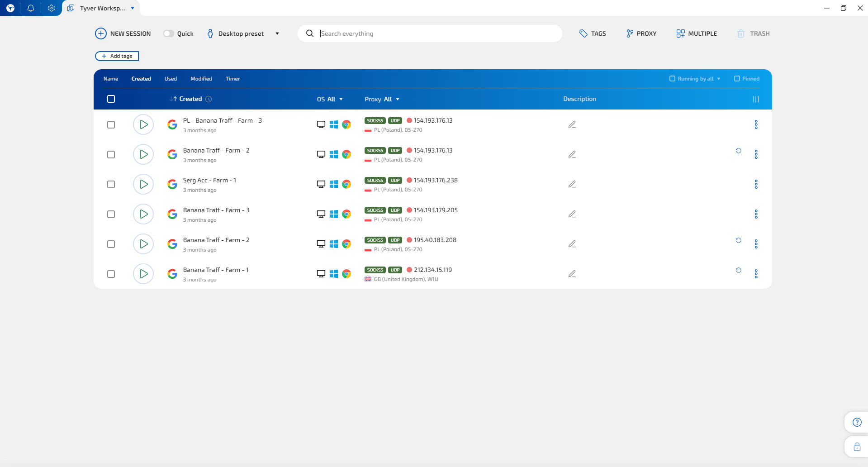Click the lock icon button

857,447
